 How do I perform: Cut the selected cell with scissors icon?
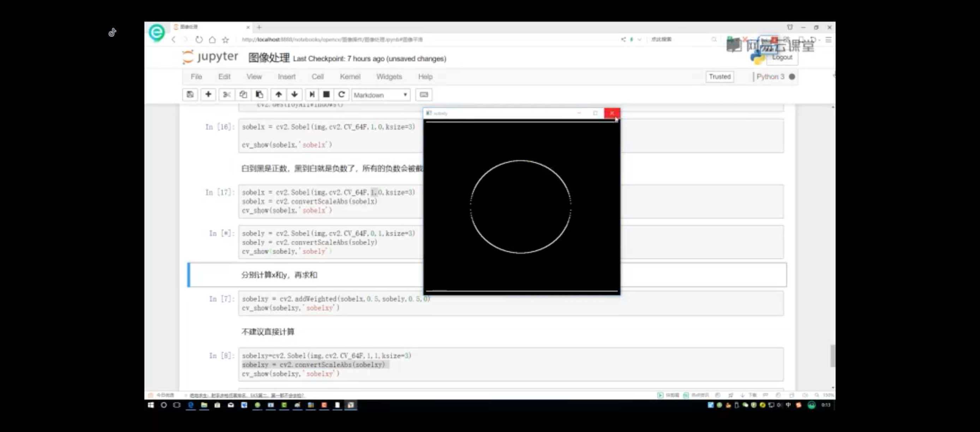pyautogui.click(x=227, y=94)
